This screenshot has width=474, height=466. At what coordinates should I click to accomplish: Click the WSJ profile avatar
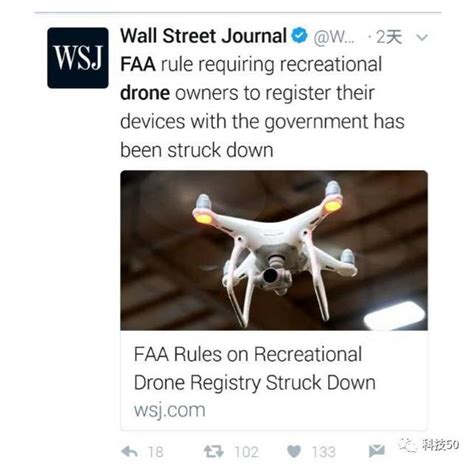(78, 58)
